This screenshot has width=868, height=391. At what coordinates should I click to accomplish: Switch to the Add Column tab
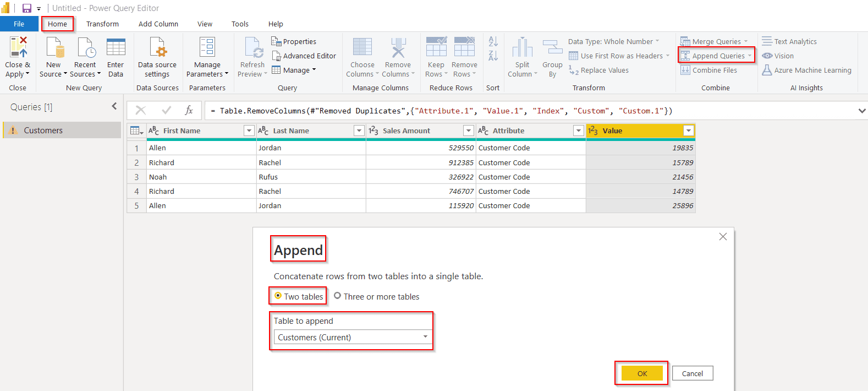coord(158,24)
